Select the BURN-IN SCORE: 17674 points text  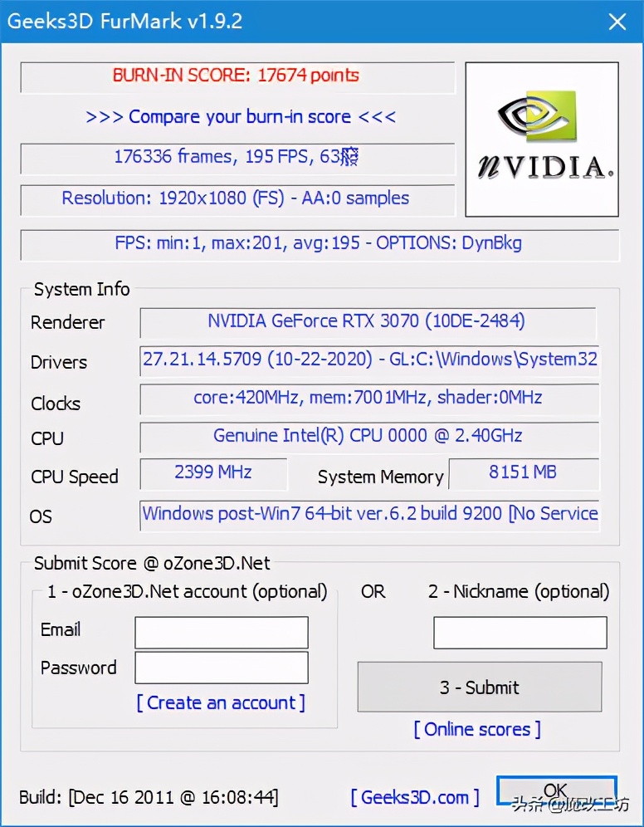click(236, 76)
